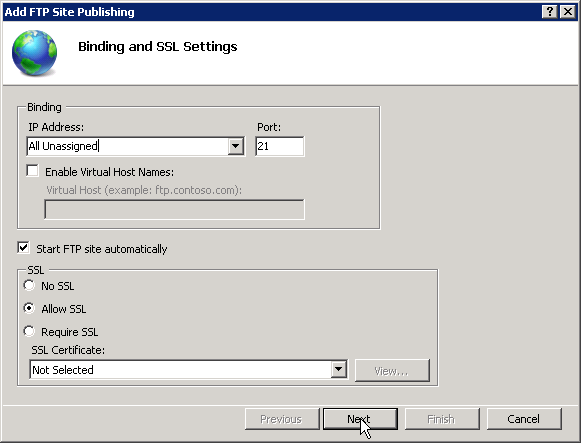Viewport: 581px width, 443px height.
Task: Open the IP Address dropdown arrow
Action: pyautogui.click(x=235, y=146)
